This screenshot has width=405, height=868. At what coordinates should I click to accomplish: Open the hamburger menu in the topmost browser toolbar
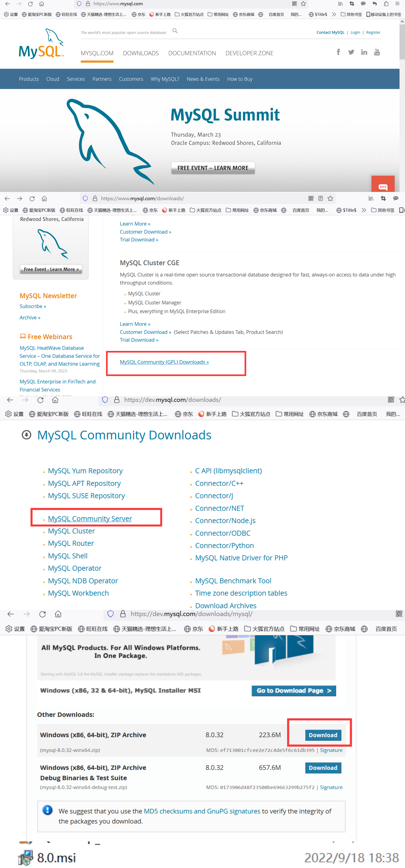pos(397,4)
